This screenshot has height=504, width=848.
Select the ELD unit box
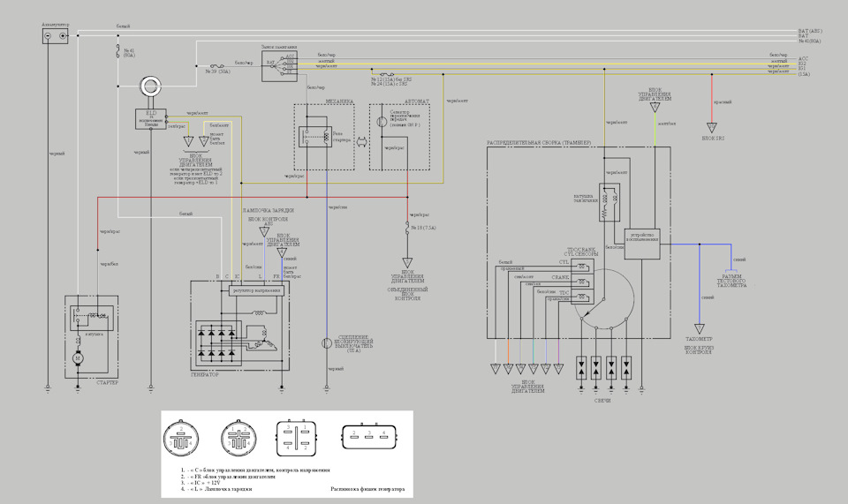coord(151,119)
